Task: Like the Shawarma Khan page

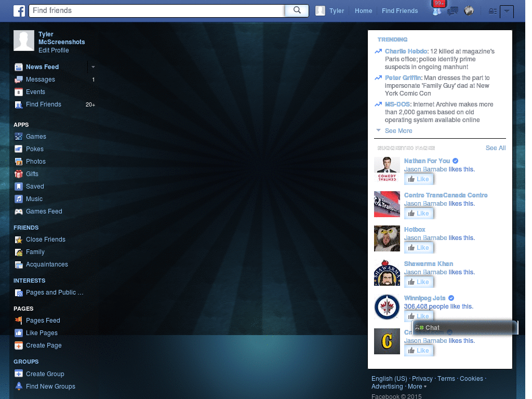Action: [419, 282]
